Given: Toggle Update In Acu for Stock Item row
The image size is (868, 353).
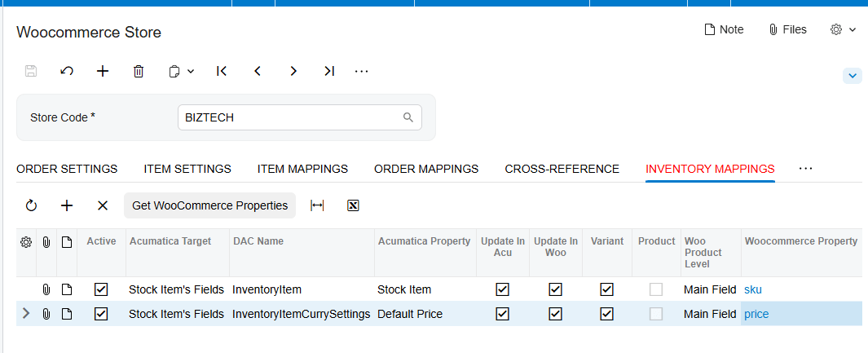Looking at the screenshot, I should [503, 289].
